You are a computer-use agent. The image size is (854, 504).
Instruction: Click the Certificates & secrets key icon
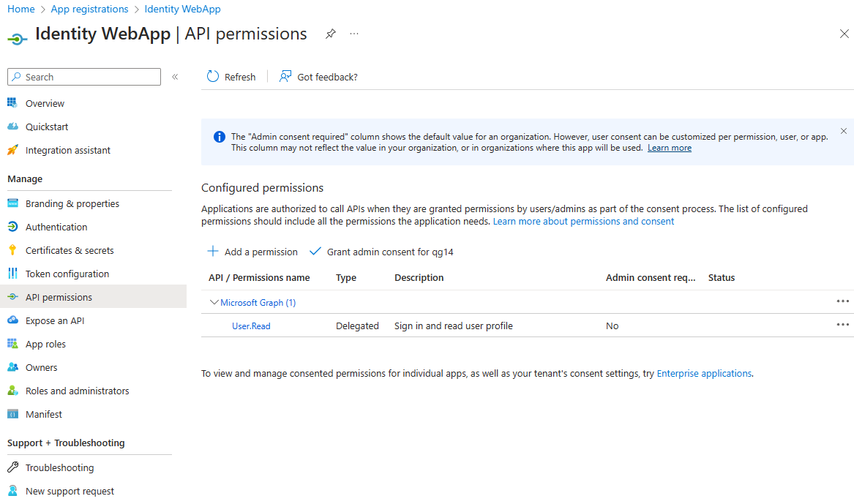[12, 250]
